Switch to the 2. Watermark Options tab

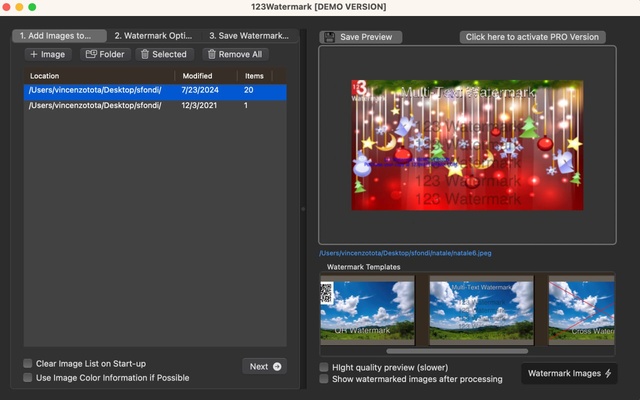tap(153, 36)
